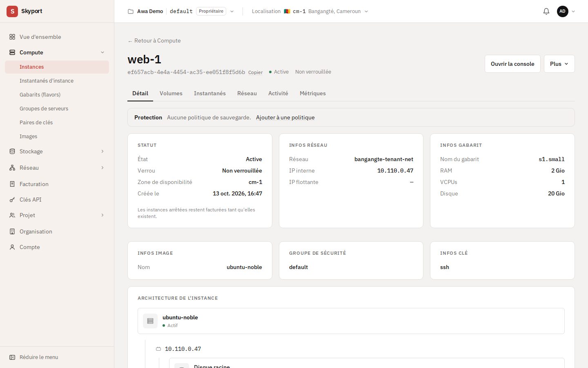Click the Projet users icon
The height and width of the screenshot is (368, 588).
[x=12, y=215]
